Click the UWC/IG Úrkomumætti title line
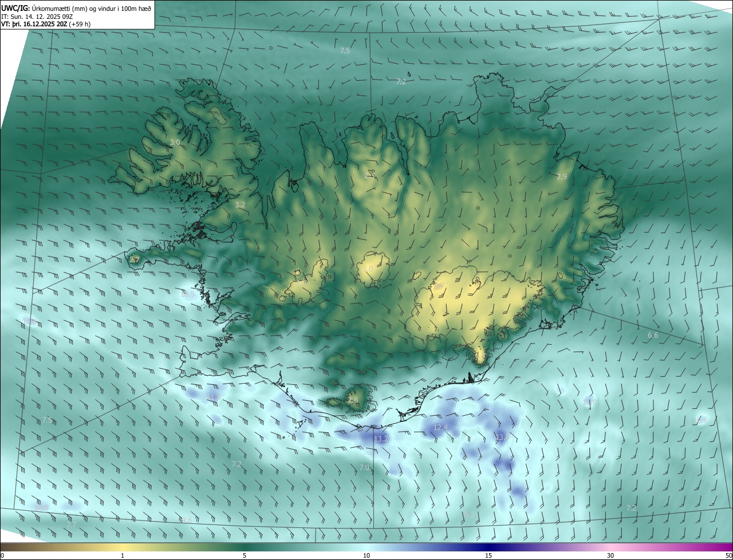 click(76, 7)
